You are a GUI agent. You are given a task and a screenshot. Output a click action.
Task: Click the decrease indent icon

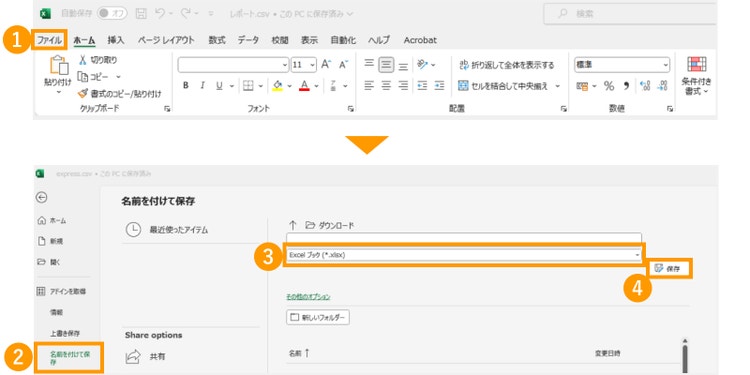pyautogui.click(x=422, y=86)
